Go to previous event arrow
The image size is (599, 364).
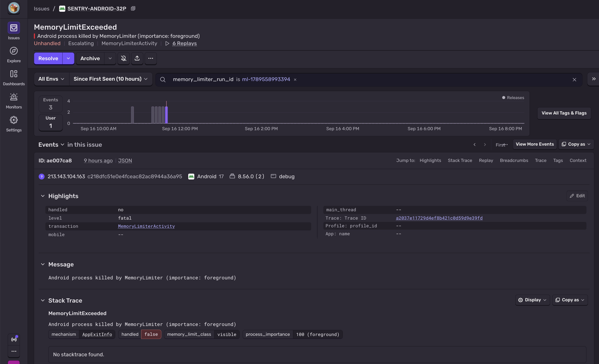(475, 144)
